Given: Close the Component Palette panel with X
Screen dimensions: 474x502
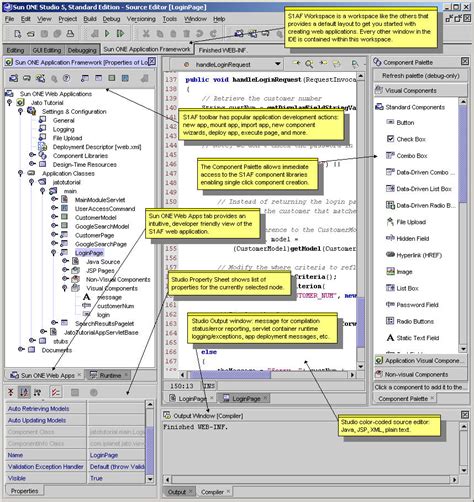Looking at the screenshot, I should [x=465, y=61].
